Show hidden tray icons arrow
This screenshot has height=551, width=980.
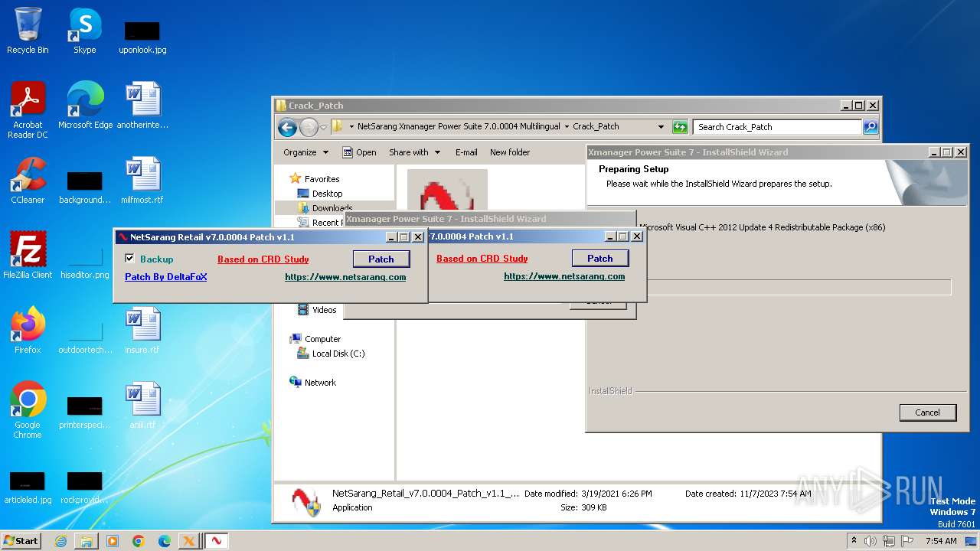tap(854, 541)
